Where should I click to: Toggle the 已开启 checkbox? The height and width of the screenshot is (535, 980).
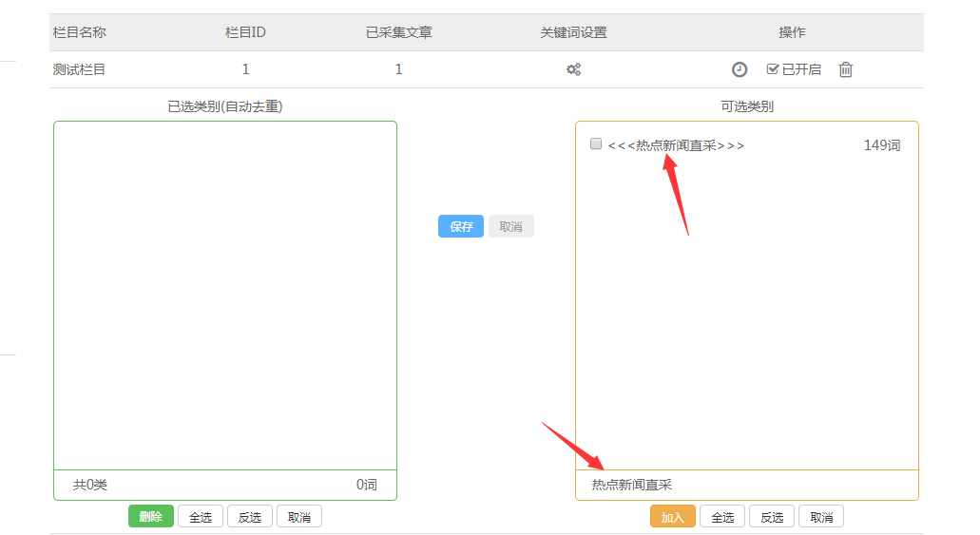click(773, 69)
